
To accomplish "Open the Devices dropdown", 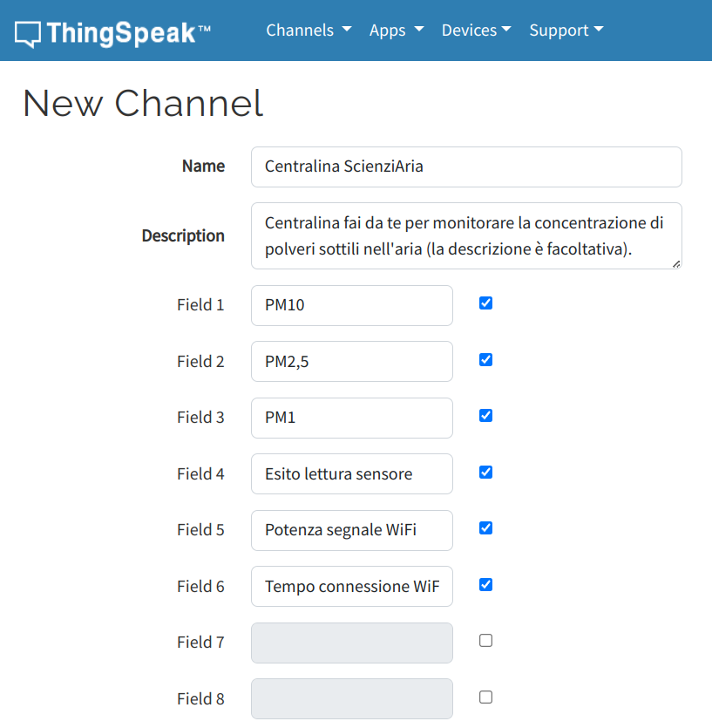I will [476, 31].
